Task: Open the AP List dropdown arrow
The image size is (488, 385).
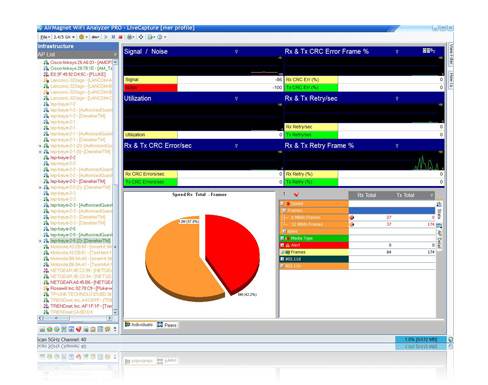Action: pyautogui.click(x=115, y=54)
